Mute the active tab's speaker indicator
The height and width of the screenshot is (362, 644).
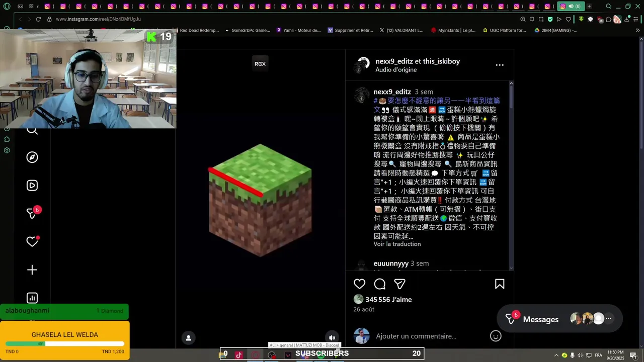coord(571,7)
